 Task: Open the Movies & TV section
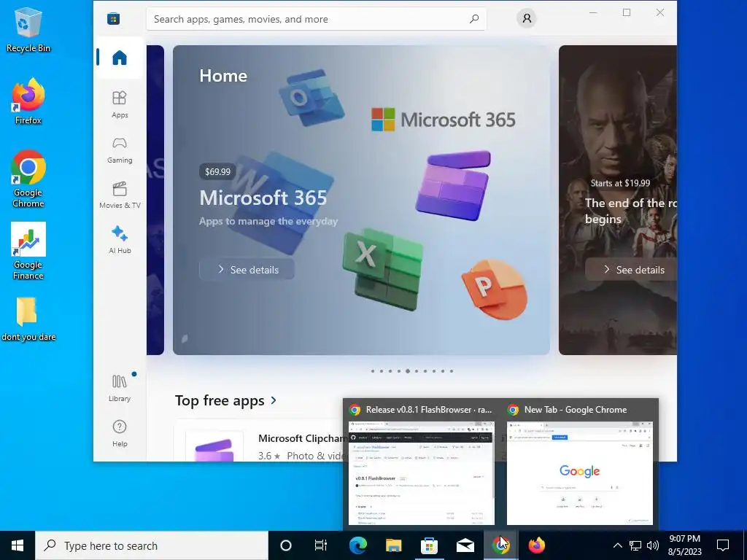click(x=120, y=195)
